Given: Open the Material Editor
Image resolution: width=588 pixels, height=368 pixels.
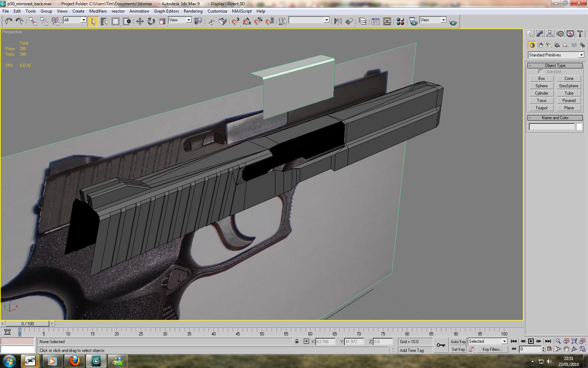Looking at the screenshot, I should (400, 22).
